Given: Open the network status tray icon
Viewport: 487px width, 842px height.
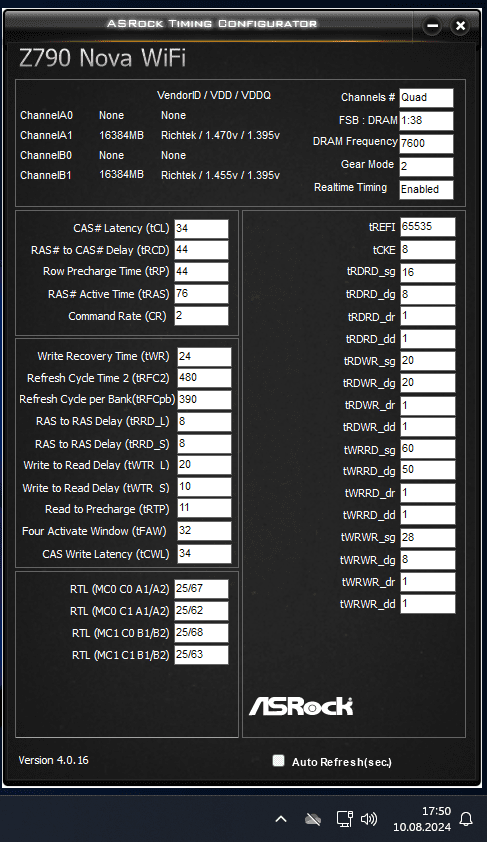Looking at the screenshot, I should click(344, 819).
